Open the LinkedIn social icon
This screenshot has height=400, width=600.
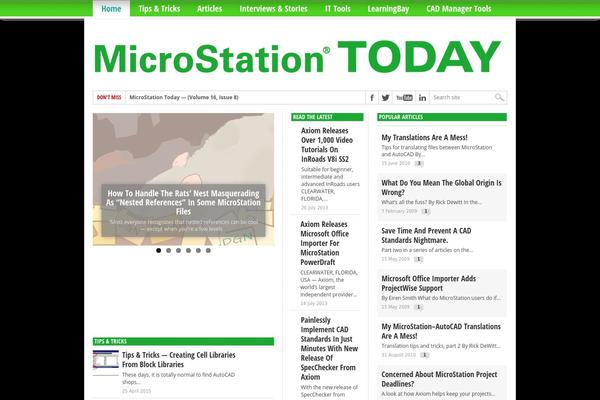point(422,98)
